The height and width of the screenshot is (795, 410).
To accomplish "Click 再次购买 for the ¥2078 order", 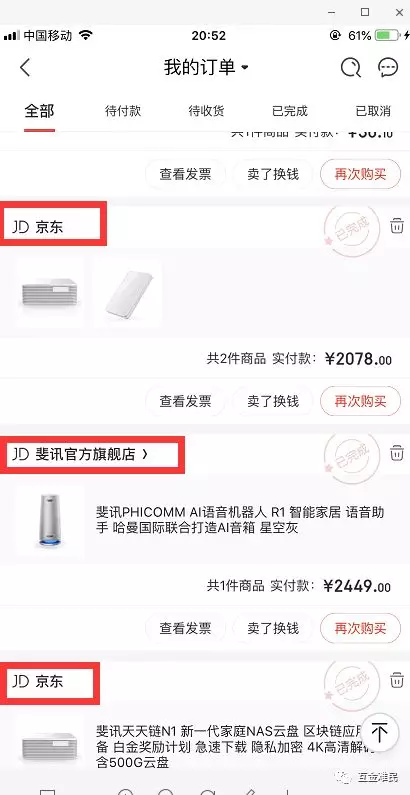I will coord(360,402).
